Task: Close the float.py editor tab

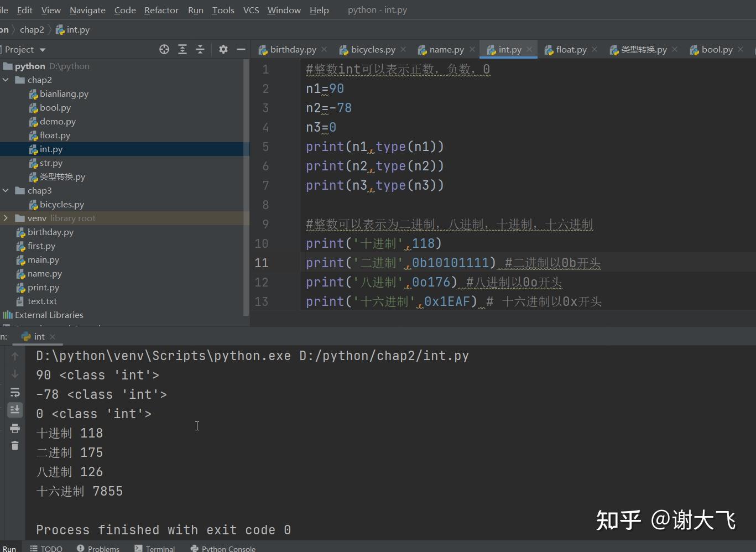Action: tap(595, 49)
